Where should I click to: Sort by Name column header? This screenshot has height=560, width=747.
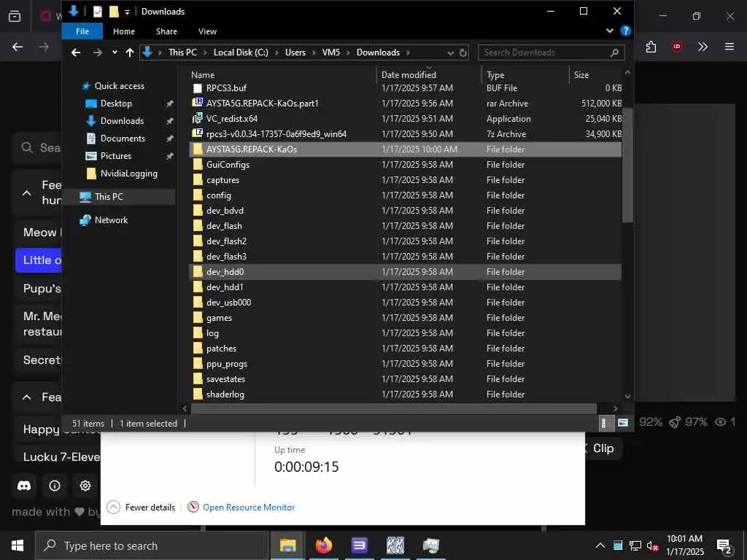(283, 75)
